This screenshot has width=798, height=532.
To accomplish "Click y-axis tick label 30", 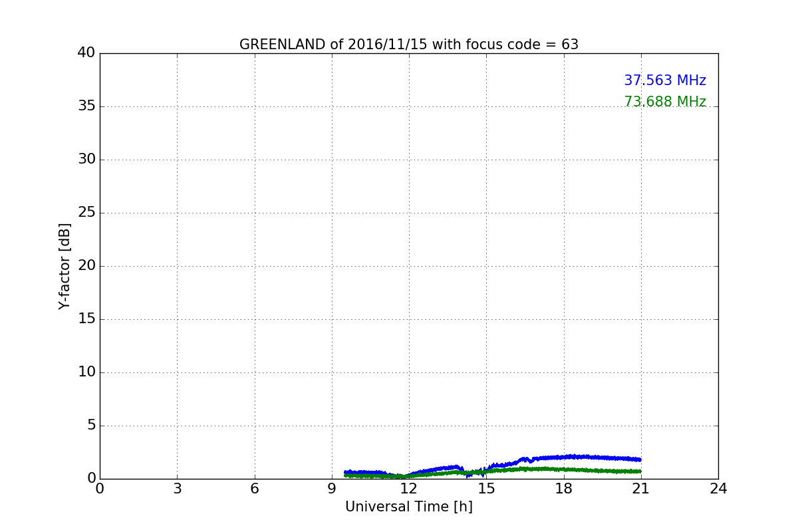I will [86, 160].
